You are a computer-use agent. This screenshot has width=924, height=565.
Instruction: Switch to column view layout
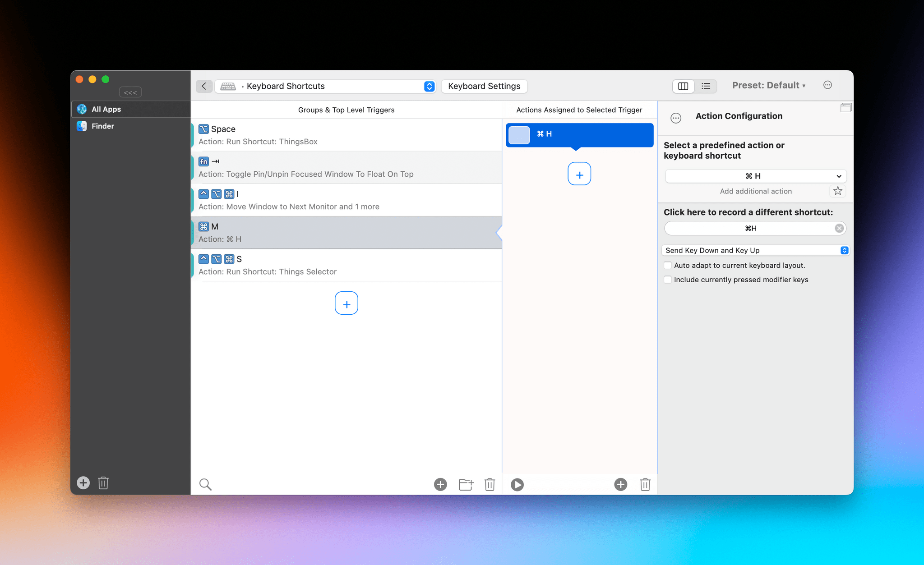click(x=683, y=86)
